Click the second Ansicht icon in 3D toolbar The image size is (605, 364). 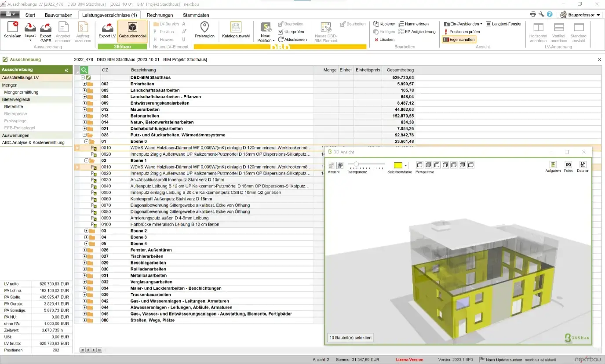(x=340, y=165)
